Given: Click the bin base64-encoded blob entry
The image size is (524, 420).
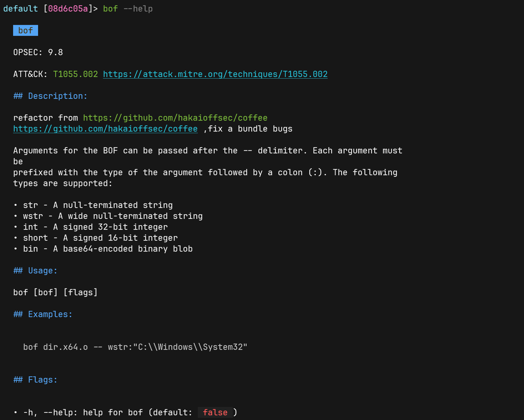Looking at the screenshot, I should tap(108, 249).
